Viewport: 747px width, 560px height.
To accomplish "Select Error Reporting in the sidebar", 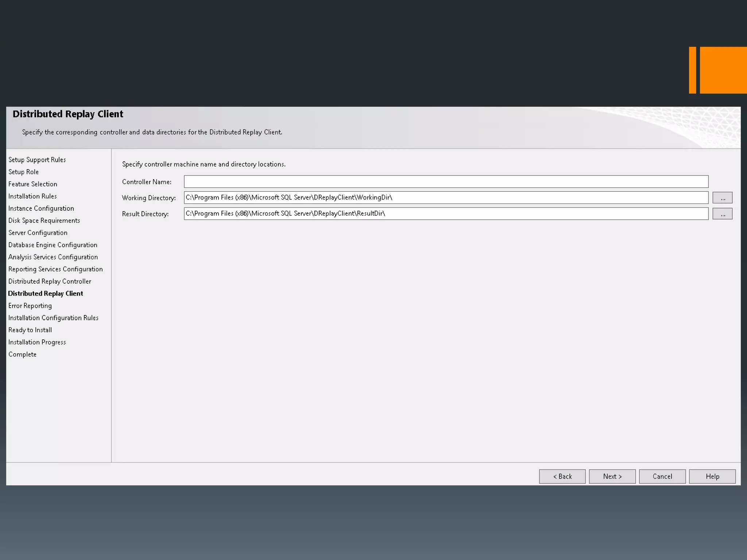I will click(30, 306).
